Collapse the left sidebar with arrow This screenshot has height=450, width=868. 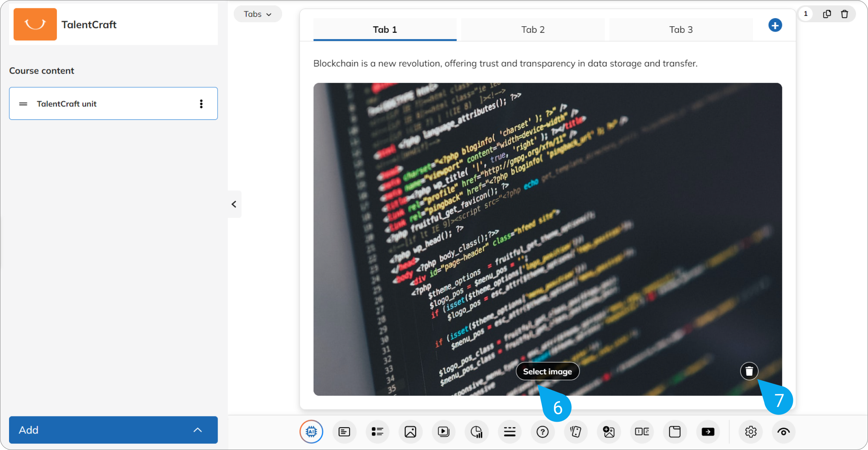click(x=234, y=204)
